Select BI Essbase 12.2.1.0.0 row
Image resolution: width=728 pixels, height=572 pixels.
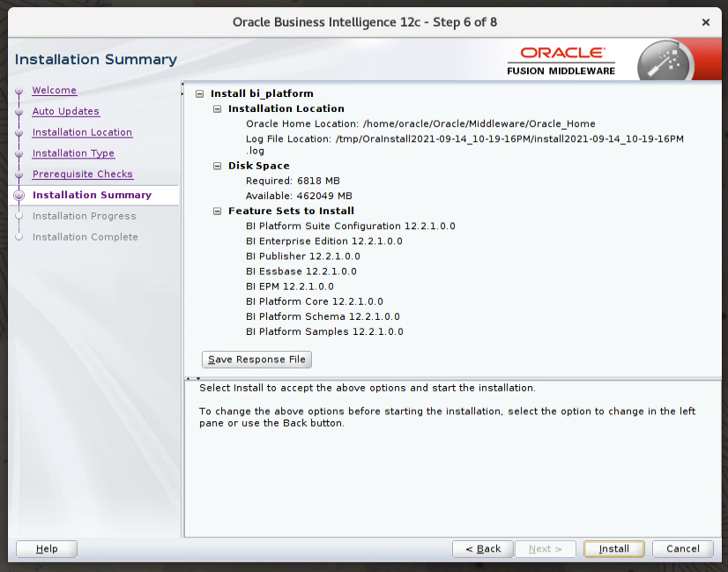pos(301,271)
